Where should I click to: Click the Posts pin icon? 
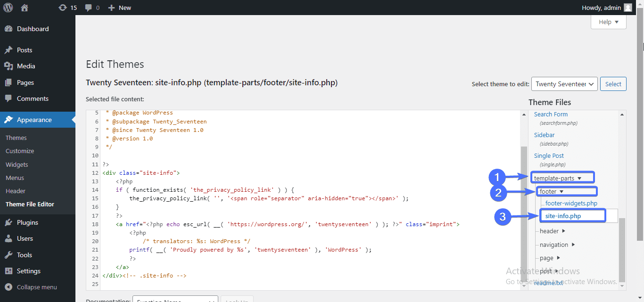tap(8, 50)
